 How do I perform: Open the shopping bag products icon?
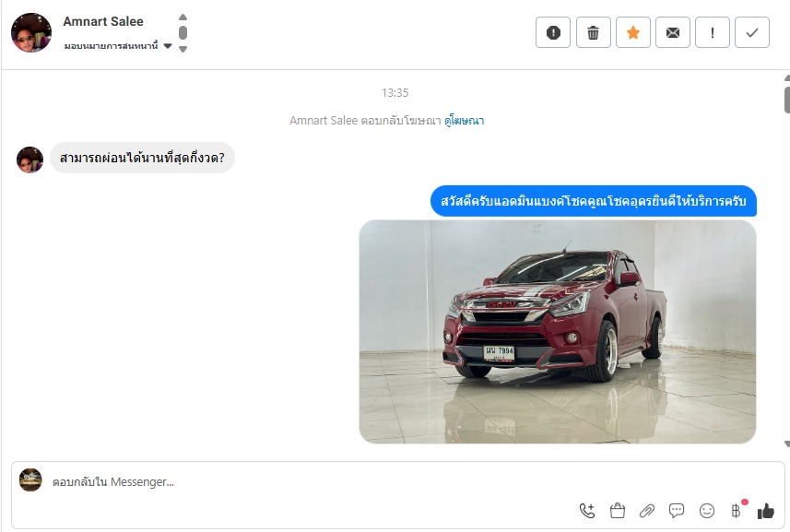coord(618,511)
